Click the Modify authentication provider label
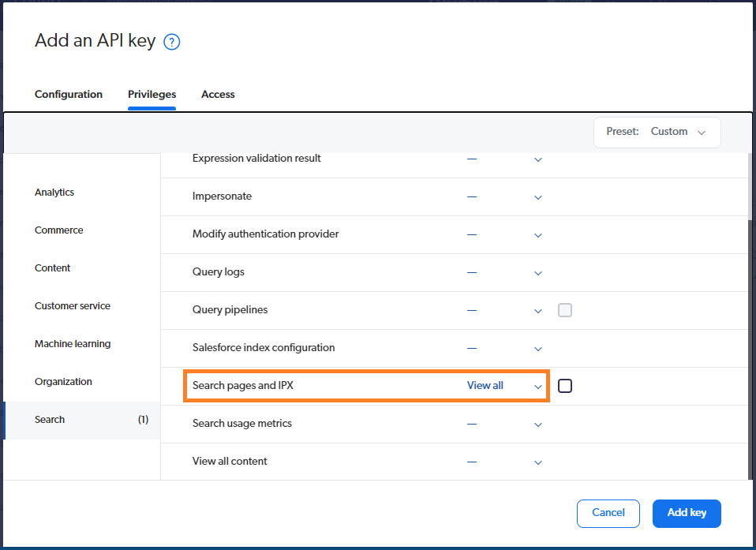The width and height of the screenshot is (756, 550). coord(266,234)
